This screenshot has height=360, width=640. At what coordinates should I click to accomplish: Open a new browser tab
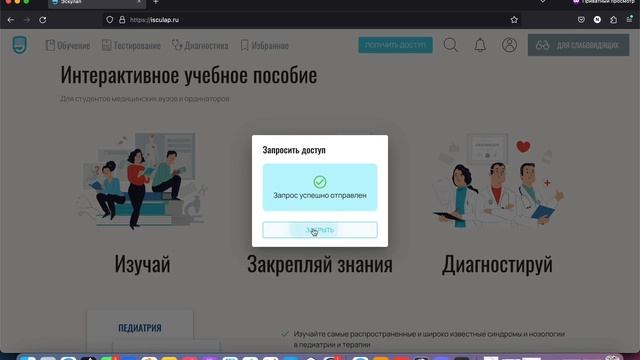(x=156, y=2)
